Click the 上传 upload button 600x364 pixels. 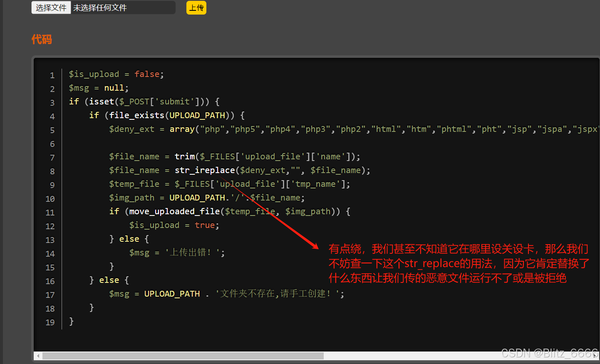tap(196, 7)
